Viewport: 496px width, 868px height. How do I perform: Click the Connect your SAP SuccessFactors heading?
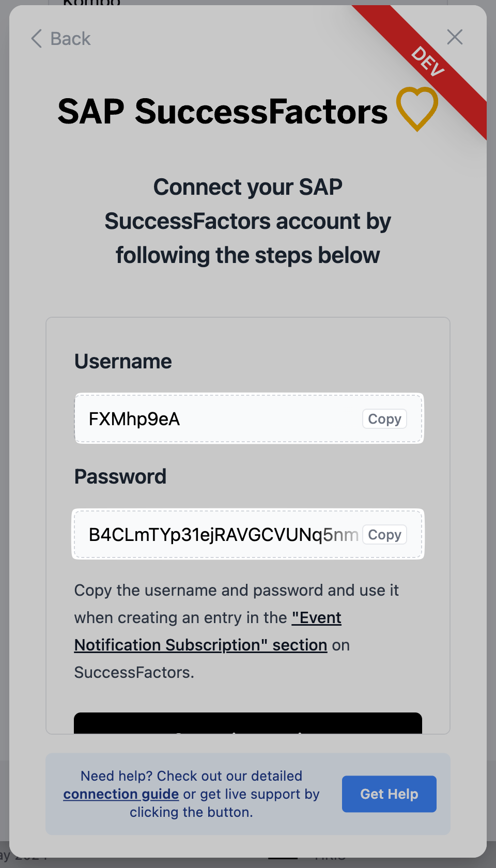(248, 221)
